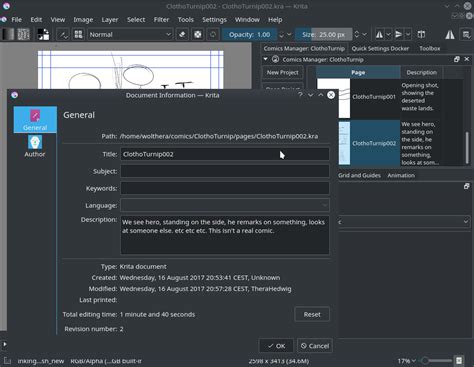This screenshot has height=367, width=474.
Task: Click the Size stepper arrows
Action: (x=357, y=34)
